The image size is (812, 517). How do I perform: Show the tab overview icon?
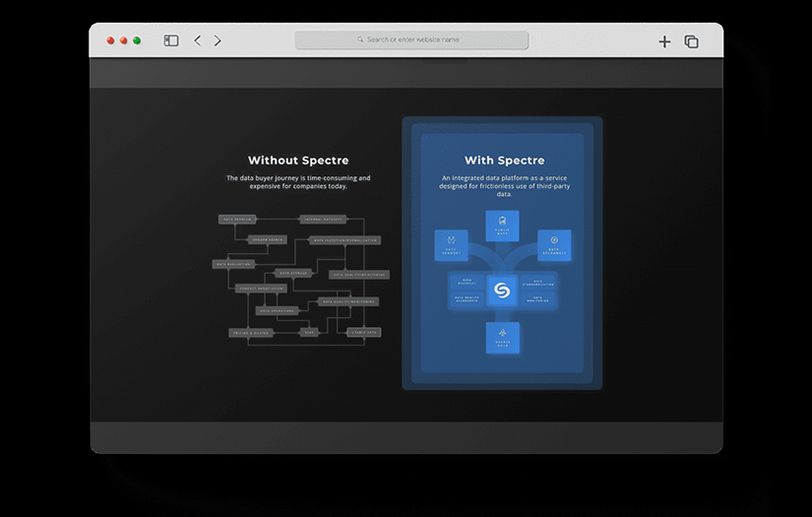pos(691,41)
